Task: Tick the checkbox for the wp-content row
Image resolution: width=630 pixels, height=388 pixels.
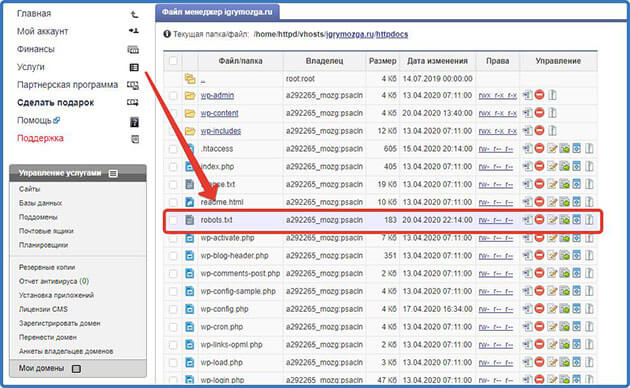Action: tap(173, 113)
